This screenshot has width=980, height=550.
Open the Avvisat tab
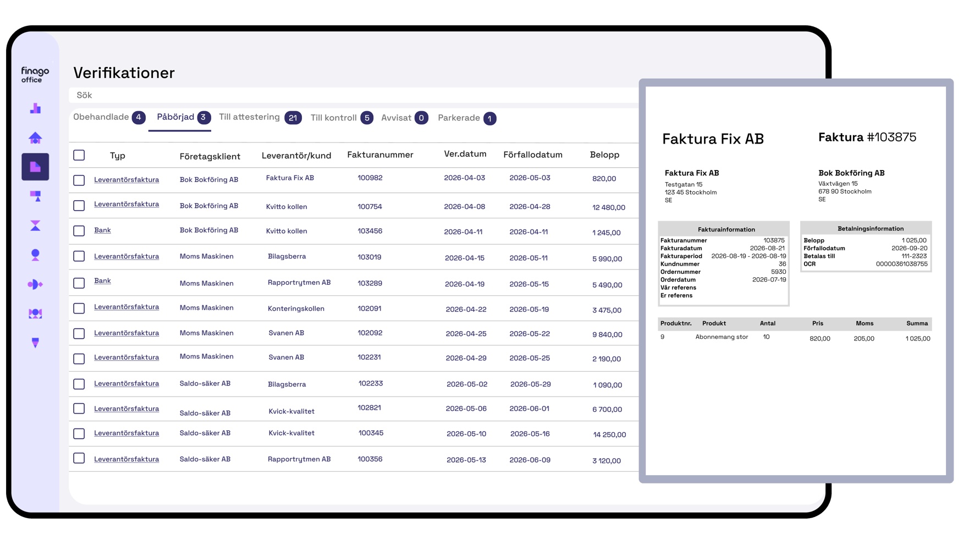coord(397,117)
